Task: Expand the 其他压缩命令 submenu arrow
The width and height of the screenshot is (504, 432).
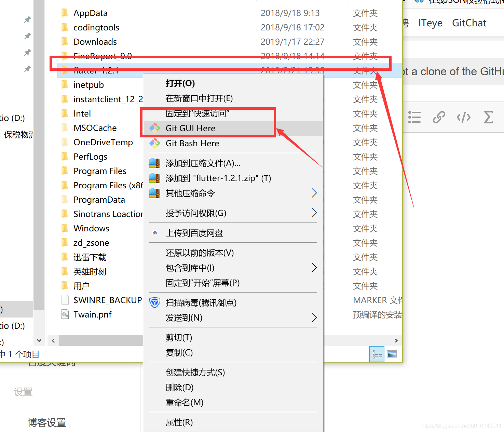Action: point(314,193)
